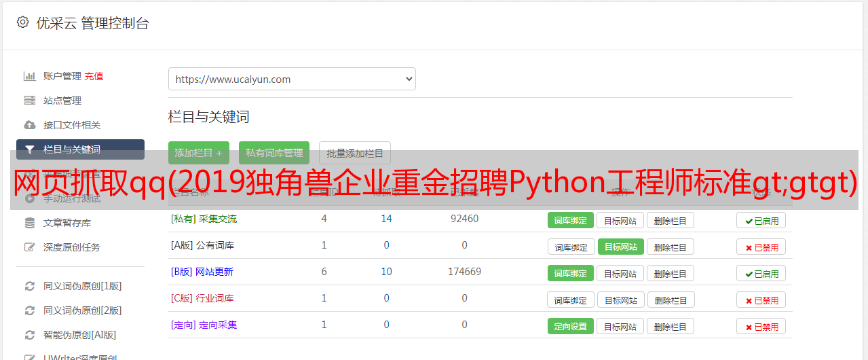Click 删除栏目 in the 行业词库 row

[671, 300]
